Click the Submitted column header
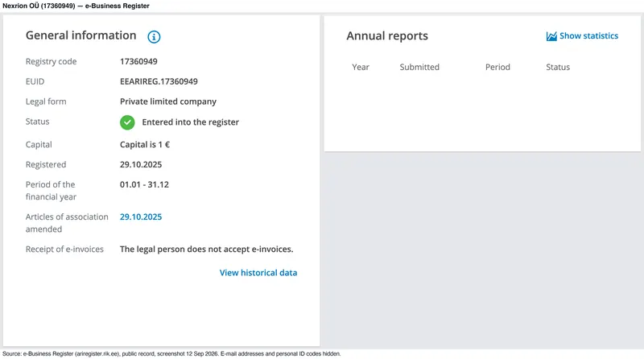Image resolution: width=644 pixels, height=359 pixels. coord(419,67)
